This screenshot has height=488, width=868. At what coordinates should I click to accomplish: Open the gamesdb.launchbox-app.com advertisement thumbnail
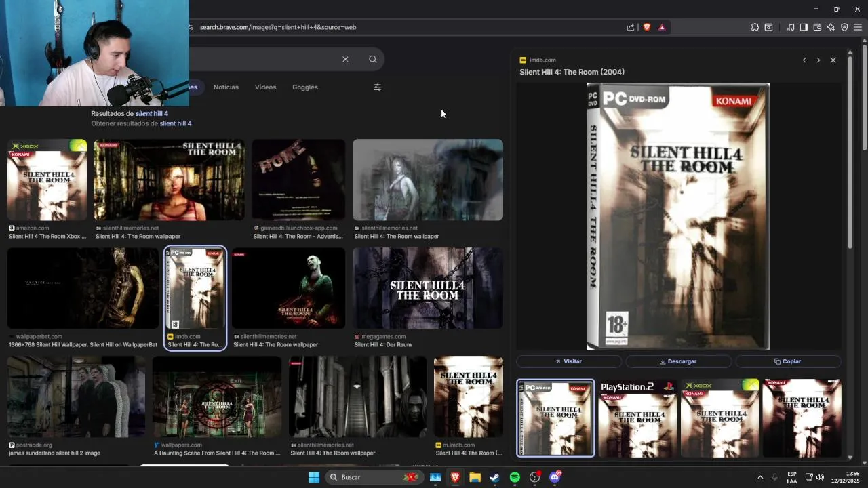298,180
